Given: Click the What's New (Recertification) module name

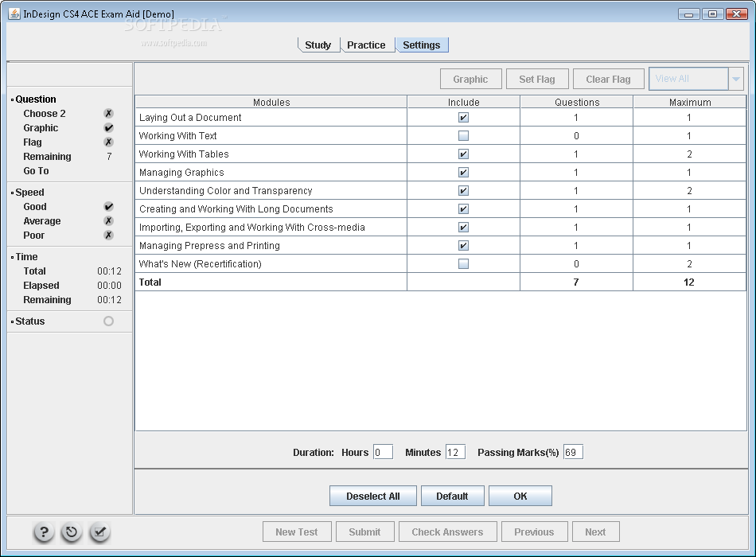Looking at the screenshot, I should (x=201, y=264).
